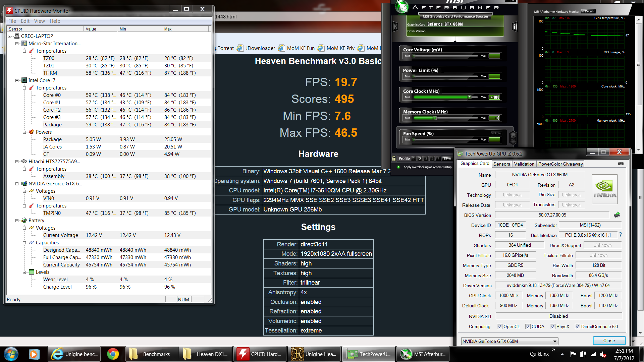Switch to MSI Afterburner taskbar item
The image size is (644, 362).
pyautogui.click(x=423, y=354)
